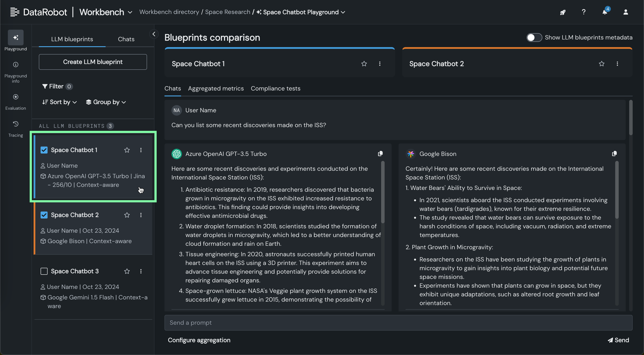Open the notifications bell
644x355 pixels.
pos(605,12)
